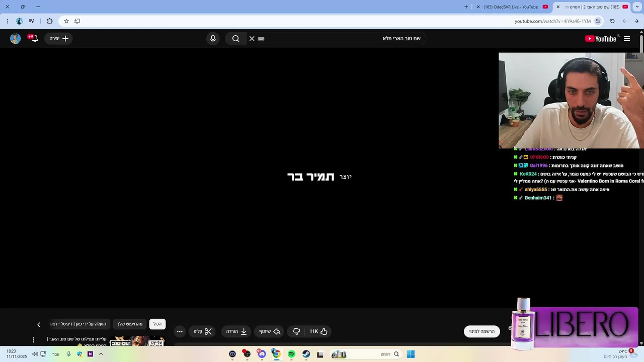
Task: Open Chrome extensions puzzle icon
Action: (x=50, y=21)
